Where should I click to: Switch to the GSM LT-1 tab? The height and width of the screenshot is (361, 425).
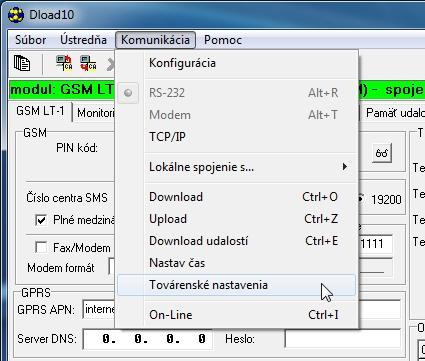click(x=40, y=111)
